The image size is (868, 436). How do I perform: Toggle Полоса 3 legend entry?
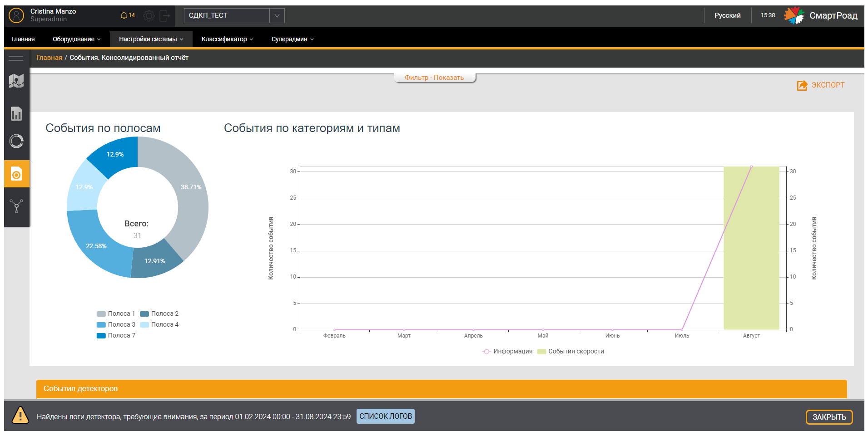click(116, 325)
